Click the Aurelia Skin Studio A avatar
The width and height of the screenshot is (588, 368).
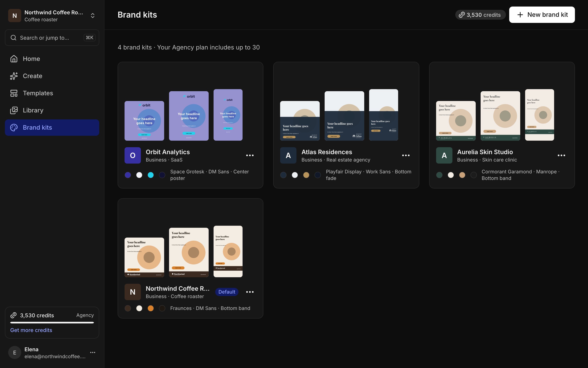click(444, 155)
